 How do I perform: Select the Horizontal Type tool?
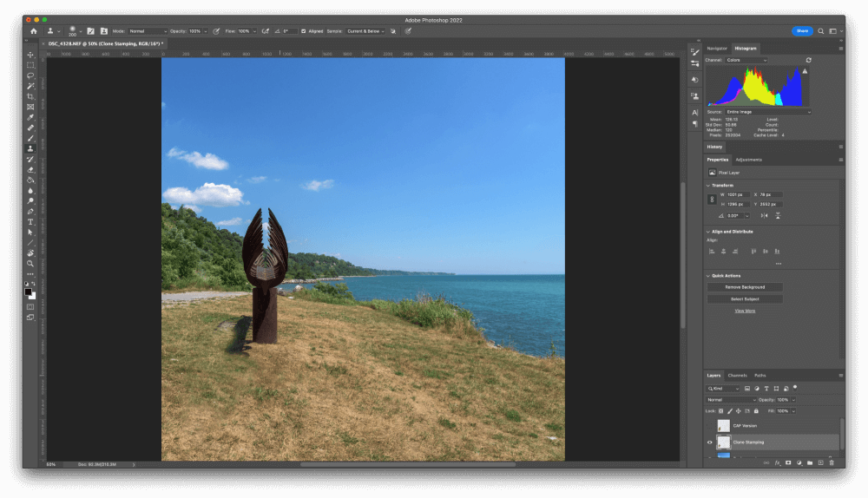pyautogui.click(x=30, y=221)
